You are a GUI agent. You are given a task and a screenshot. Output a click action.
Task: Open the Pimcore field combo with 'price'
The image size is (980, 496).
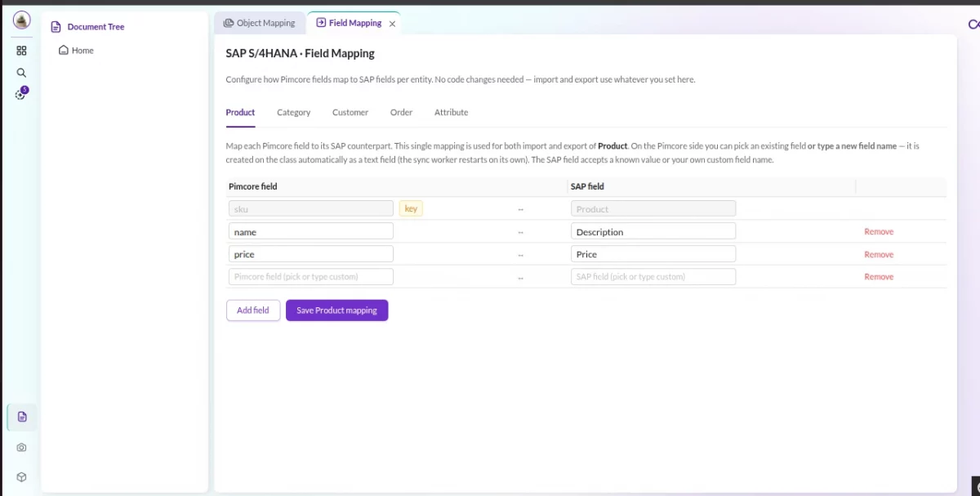[311, 254]
